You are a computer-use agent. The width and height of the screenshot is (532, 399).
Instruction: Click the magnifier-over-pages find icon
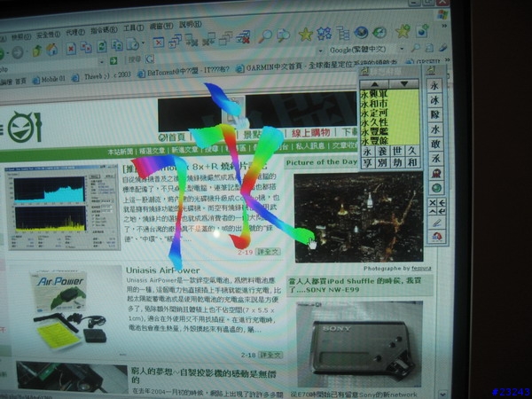coord(284,35)
